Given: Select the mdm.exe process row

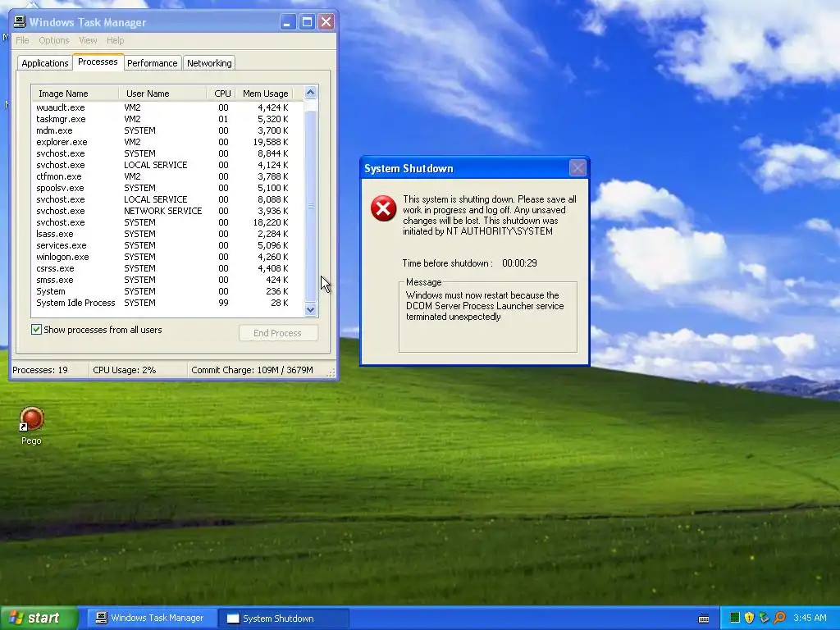Looking at the screenshot, I should (167, 130).
